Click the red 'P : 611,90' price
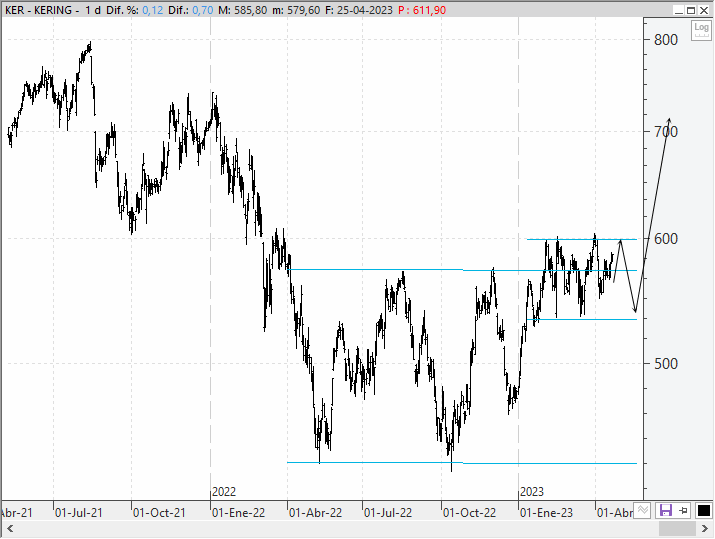Image resolution: width=715 pixels, height=539 pixels. coord(422,10)
